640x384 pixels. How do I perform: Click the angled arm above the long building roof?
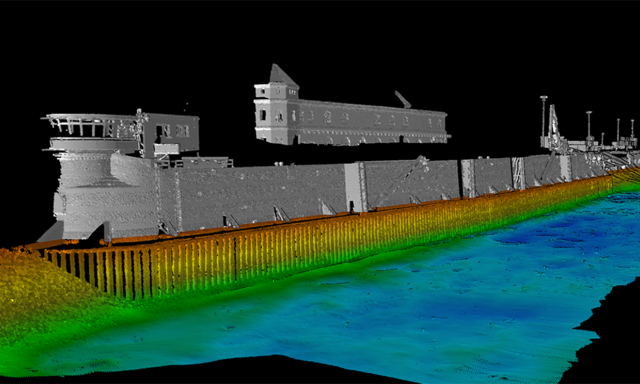[x=403, y=99]
